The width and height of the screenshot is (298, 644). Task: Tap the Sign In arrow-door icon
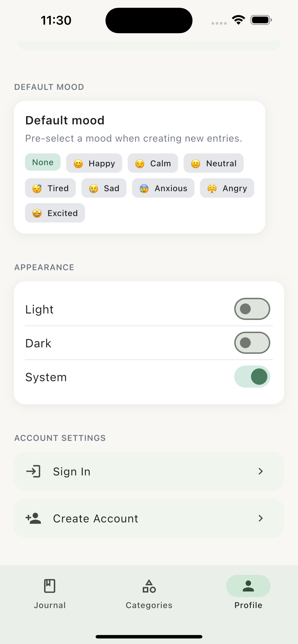tap(33, 471)
